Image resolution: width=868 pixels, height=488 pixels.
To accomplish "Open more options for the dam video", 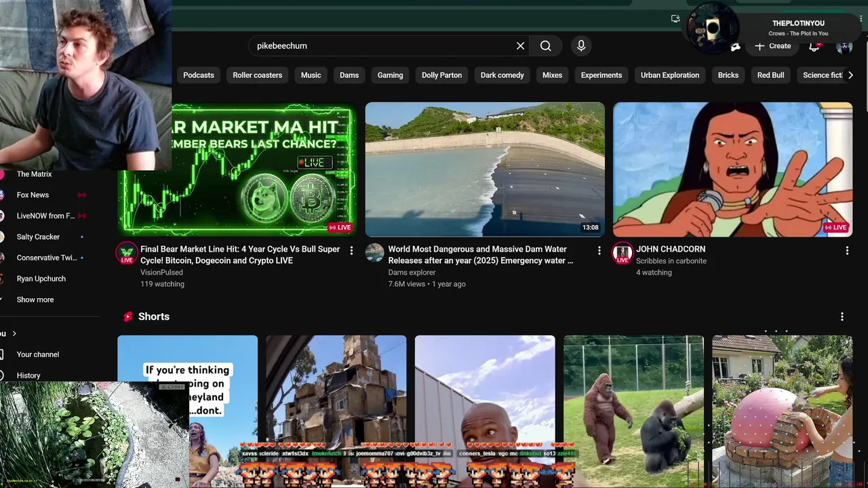I will pos(599,251).
